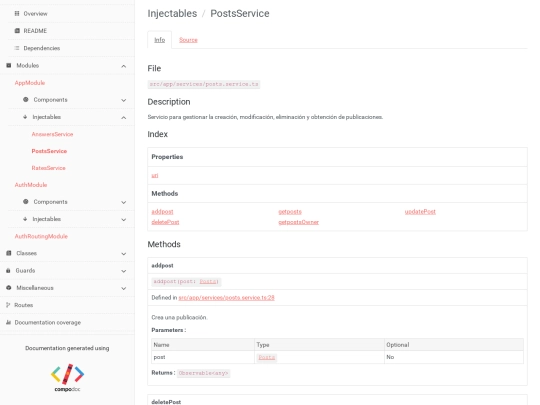The width and height of the screenshot is (540, 405).
Task: Click the Routes branch icon
Action: coord(8,305)
